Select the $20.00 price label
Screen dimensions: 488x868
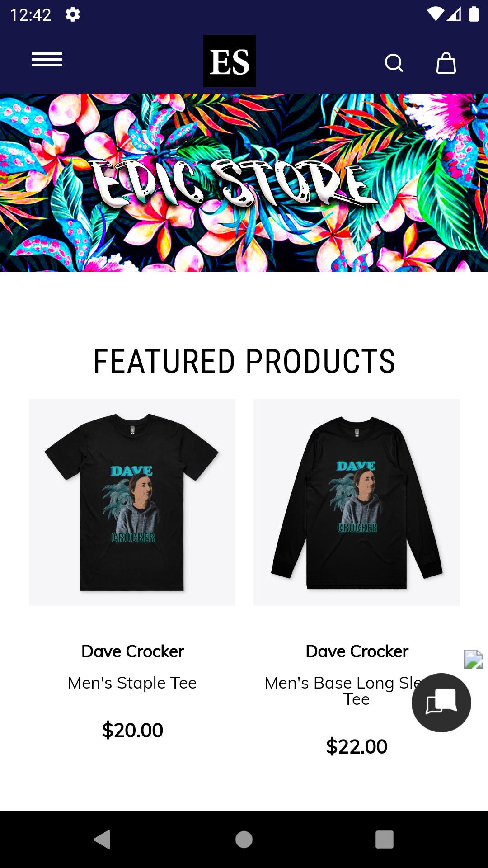tap(132, 730)
